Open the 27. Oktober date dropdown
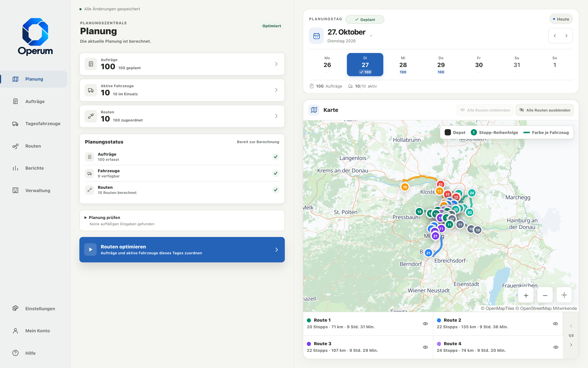588x368 pixels. (x=371, y=36)
